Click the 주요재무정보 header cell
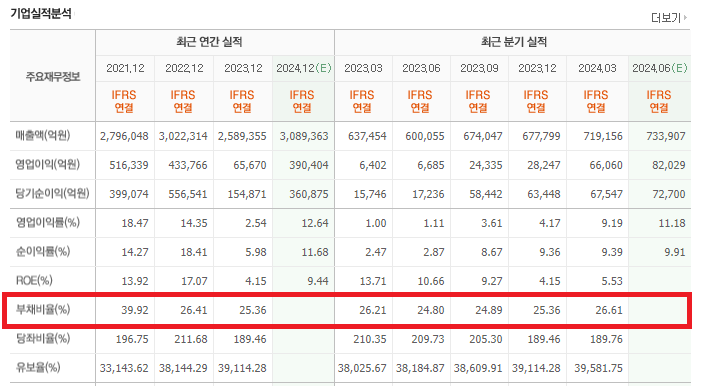The image size is (702, 386). pos(53,77)
